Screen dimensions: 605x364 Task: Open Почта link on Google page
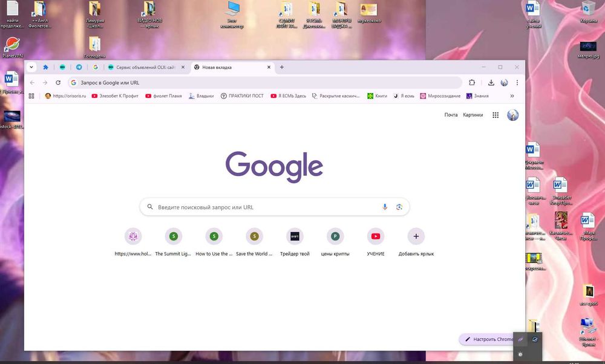[451, 115]
